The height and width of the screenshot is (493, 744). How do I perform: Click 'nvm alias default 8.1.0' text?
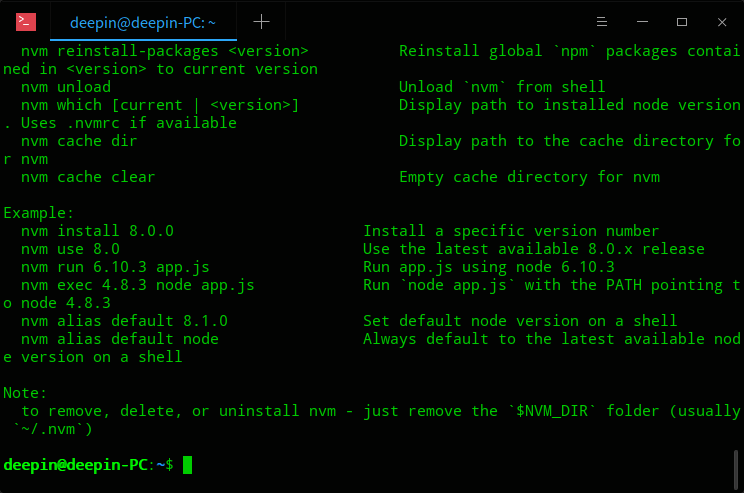(x=124, y=321)
